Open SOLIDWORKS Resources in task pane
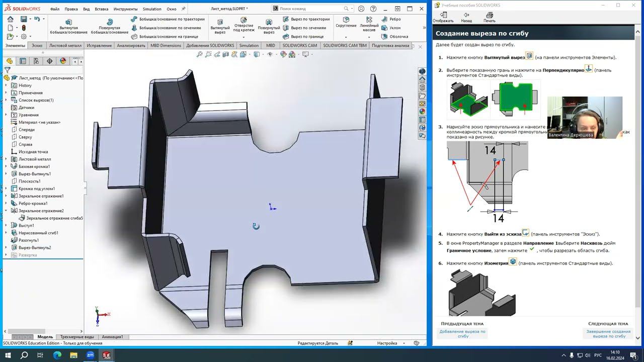Image resolution: width=644 pixels, height=362 pixels. 422,79
